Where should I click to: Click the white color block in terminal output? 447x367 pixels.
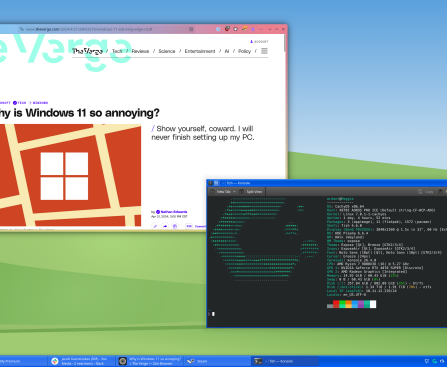click(x=373, y=304)
